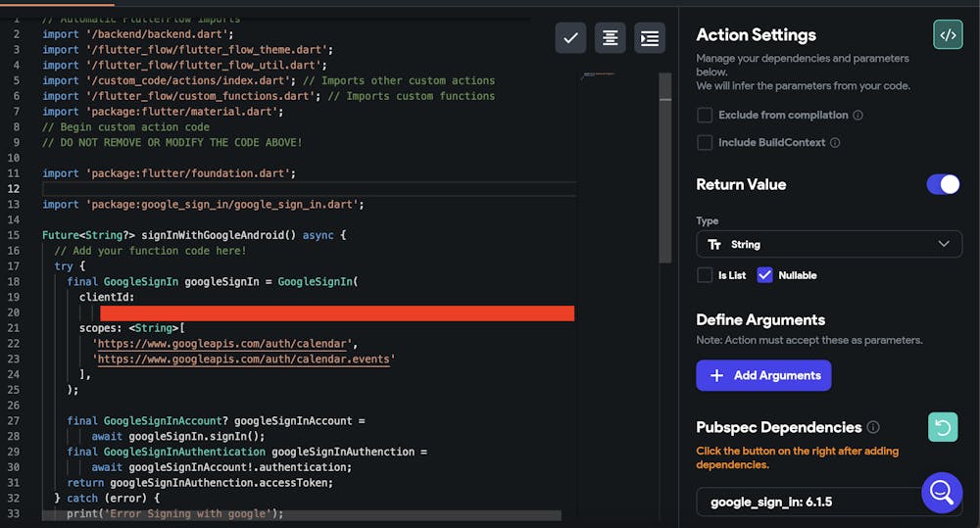Uncheck the Nullable checkbox
This screenshot has height=528, width=980.
pyautogui.click(x=765, y=275)
